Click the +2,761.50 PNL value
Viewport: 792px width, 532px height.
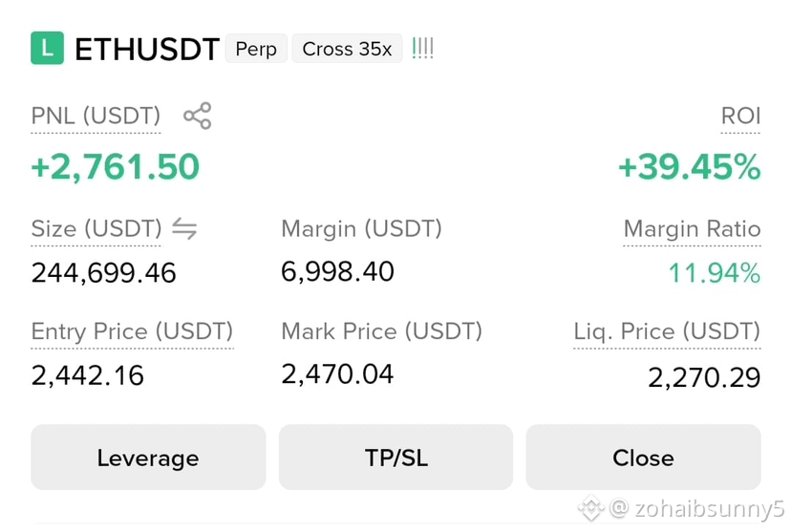point(116,167)
